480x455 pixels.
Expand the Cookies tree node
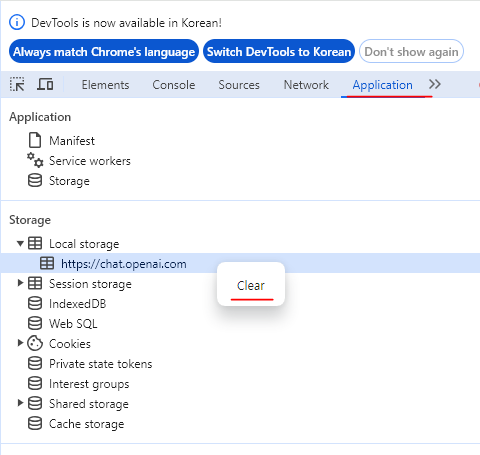pos(20,343)
